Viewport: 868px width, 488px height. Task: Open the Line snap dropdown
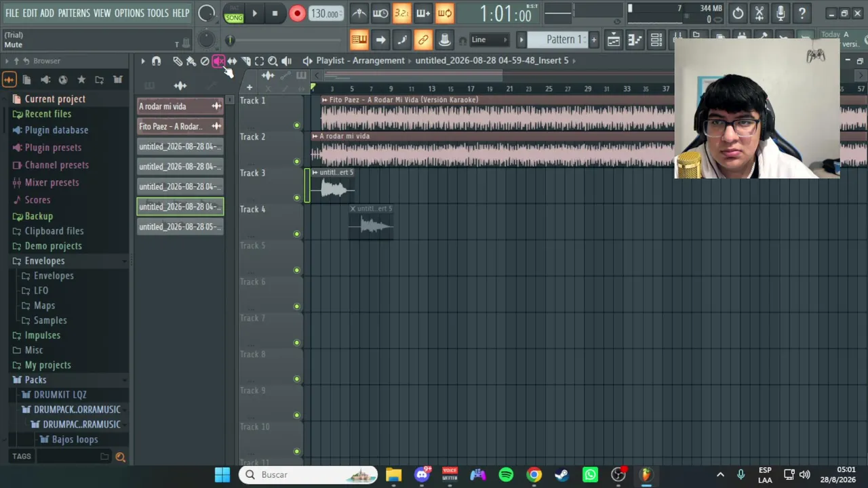point(489,40)
